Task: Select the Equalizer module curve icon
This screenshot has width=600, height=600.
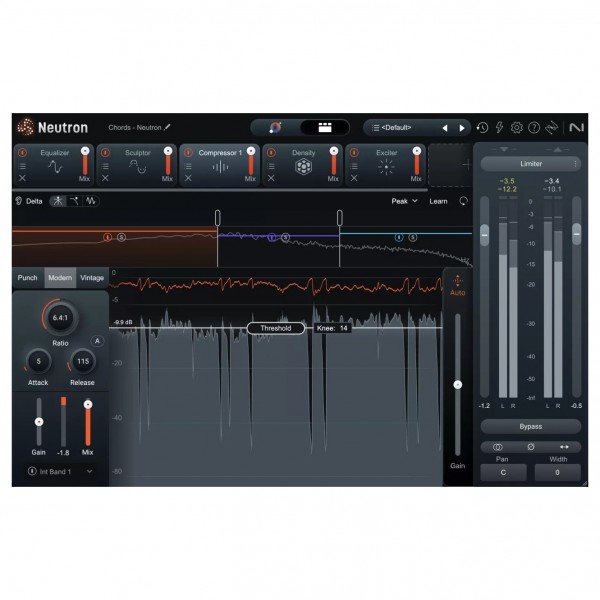Action: point(55,167)
